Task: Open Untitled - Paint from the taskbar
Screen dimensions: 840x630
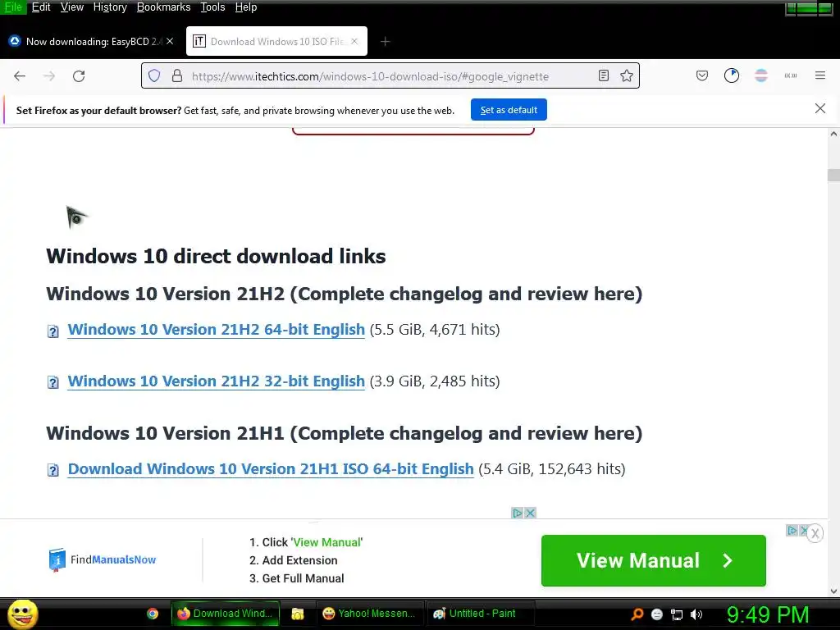Action: (x=479, y=614)
